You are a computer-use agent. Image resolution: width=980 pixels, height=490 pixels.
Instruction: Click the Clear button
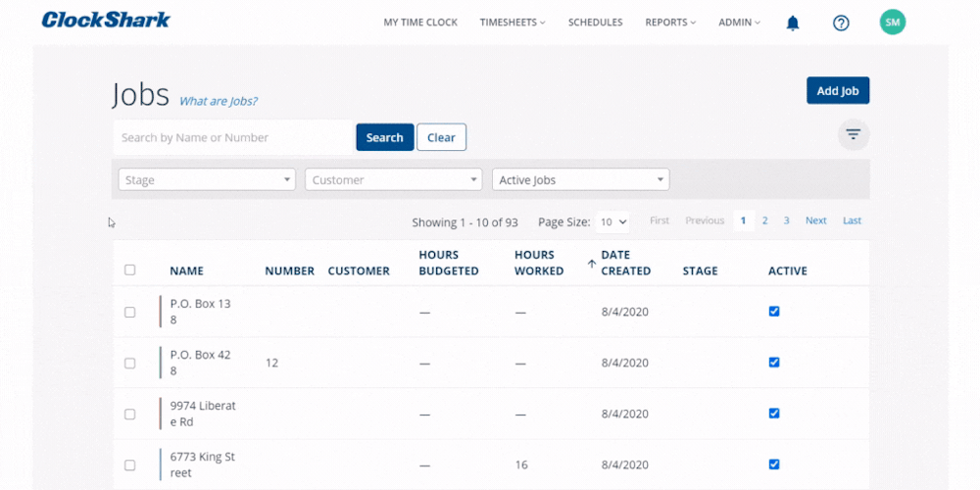(x=441, y=137)
